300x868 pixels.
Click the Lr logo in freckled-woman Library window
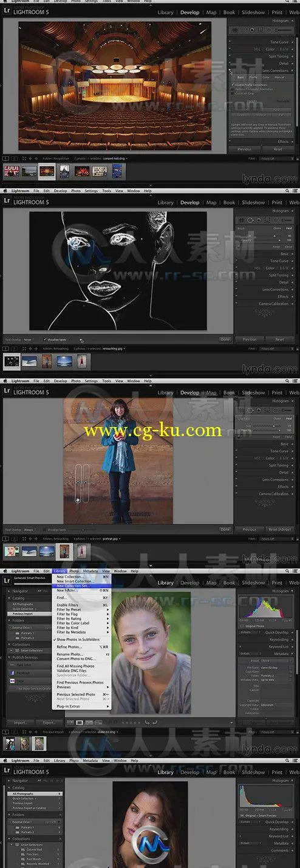click(7, 770)
